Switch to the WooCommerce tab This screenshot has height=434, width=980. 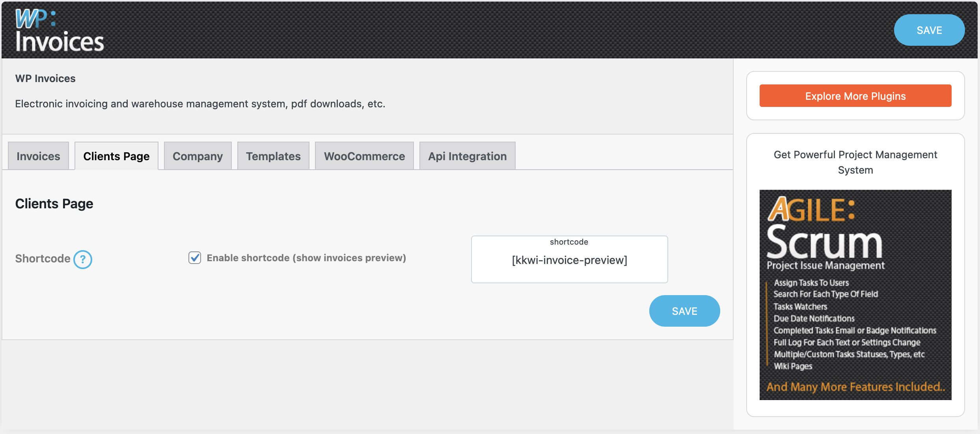pyautogui.click(x=364, y=156)
